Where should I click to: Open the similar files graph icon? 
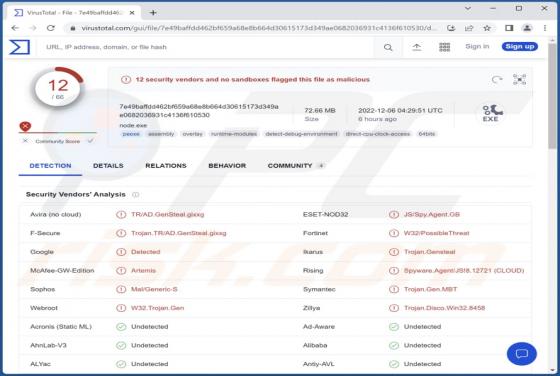click(x=519, y=79)
